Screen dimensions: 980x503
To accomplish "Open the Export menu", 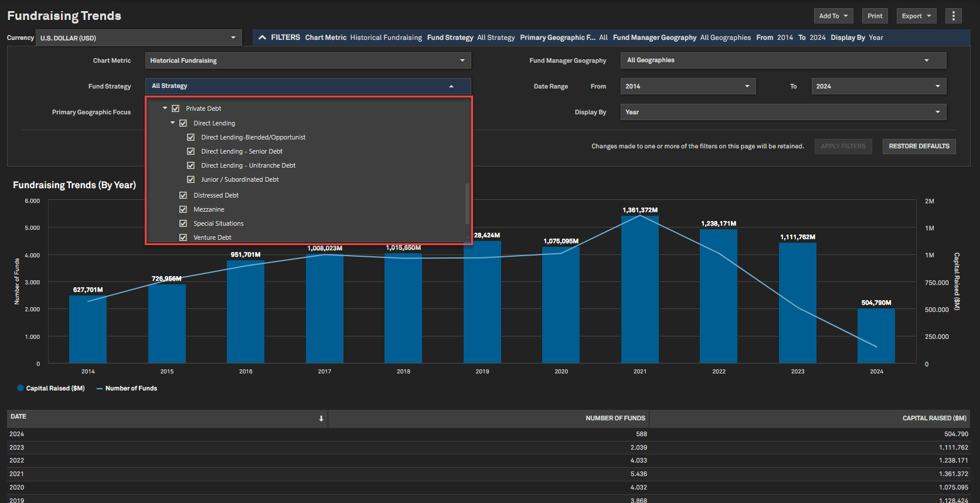I will tap(916, 16).
